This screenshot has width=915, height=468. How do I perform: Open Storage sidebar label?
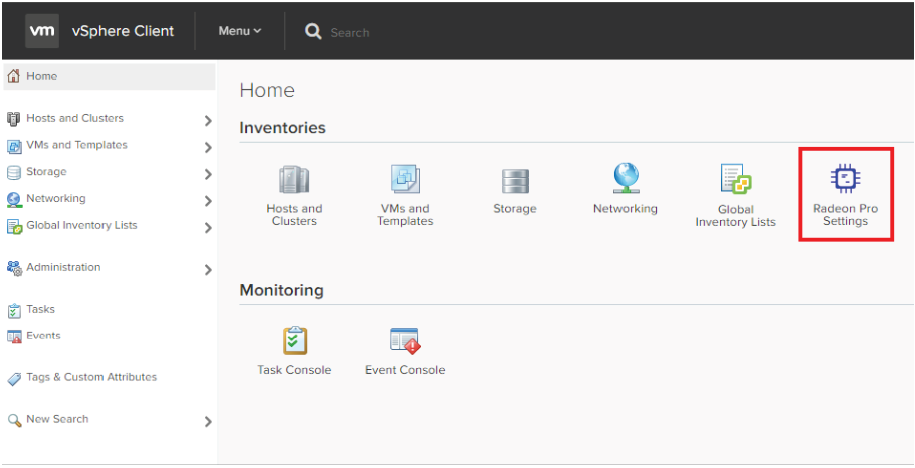pyautogui.click(x=46, y=172)
